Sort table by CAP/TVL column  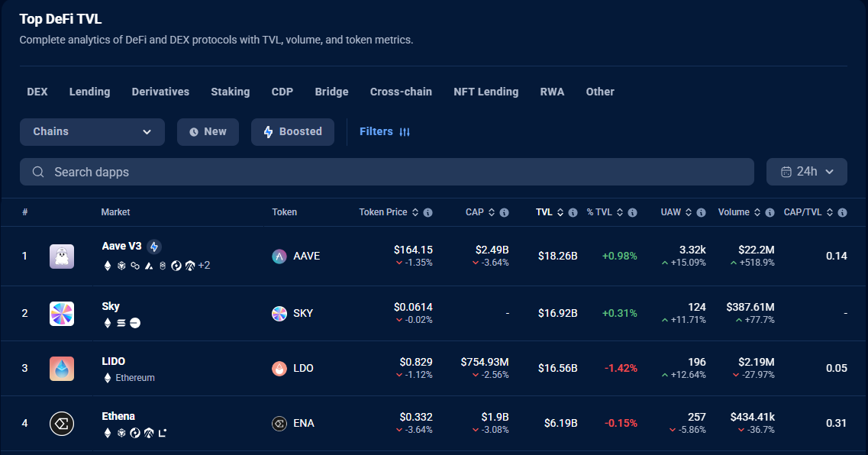coord(830,212)
